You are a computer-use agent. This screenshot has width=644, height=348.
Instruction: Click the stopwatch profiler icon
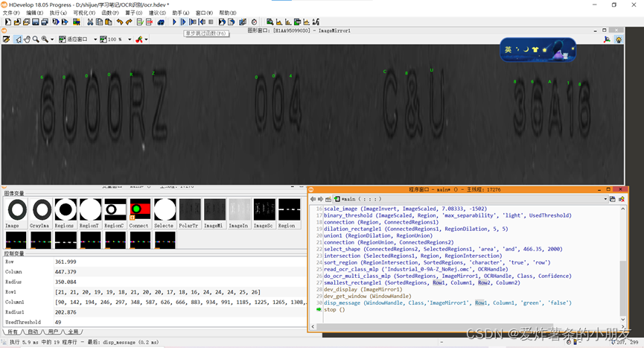coord(254,22)
